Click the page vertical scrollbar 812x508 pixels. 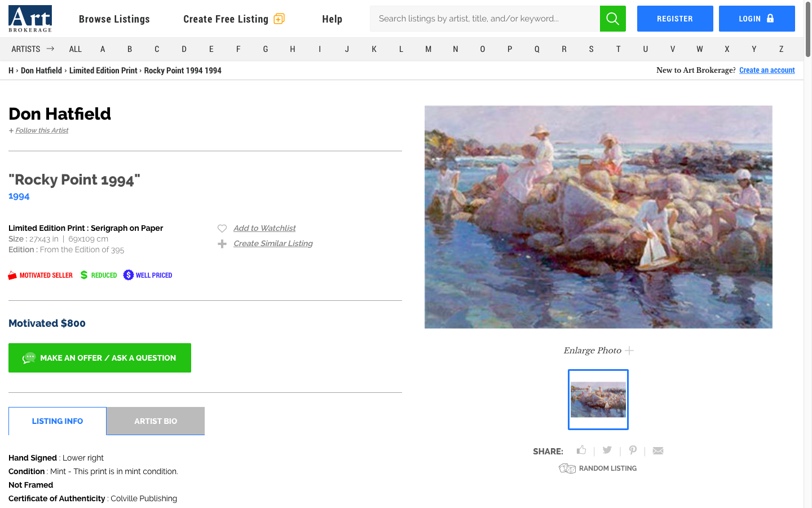807,254
